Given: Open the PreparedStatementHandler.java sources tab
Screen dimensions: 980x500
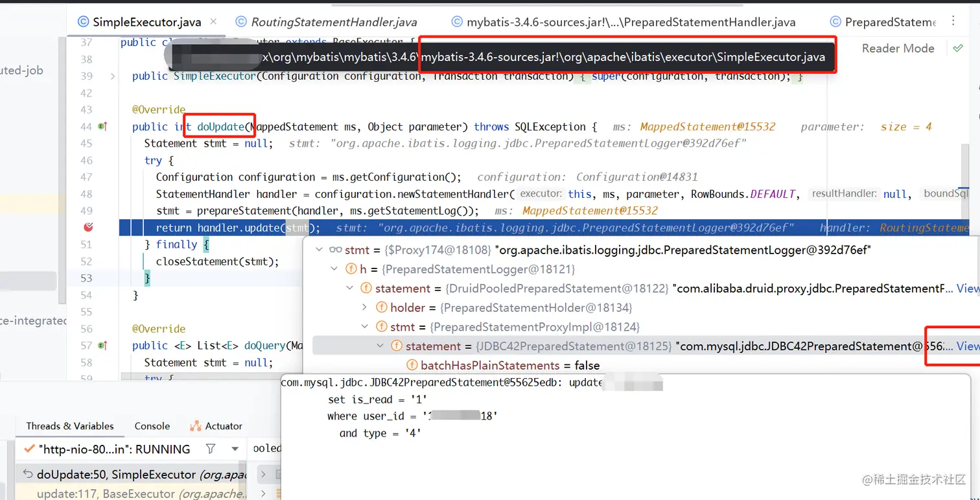Looking at the screenshot, I should coord(624,22).
